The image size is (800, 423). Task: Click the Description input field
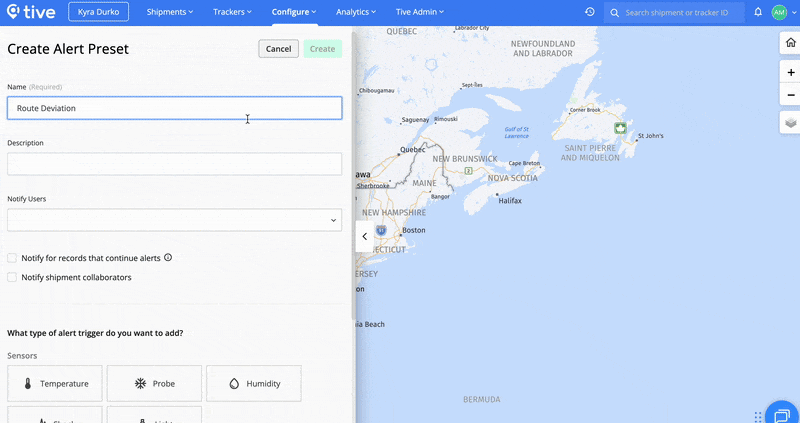tap(174, 164)
